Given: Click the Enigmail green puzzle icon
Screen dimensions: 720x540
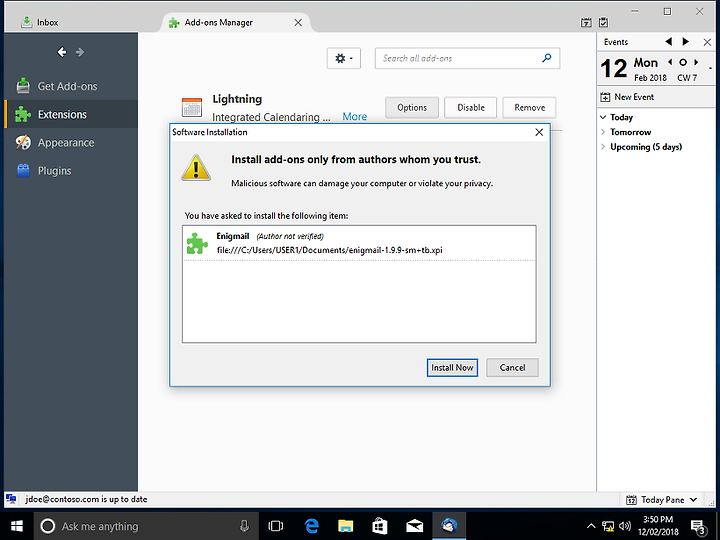Looking at the screenshot, I should coord(197,243).
